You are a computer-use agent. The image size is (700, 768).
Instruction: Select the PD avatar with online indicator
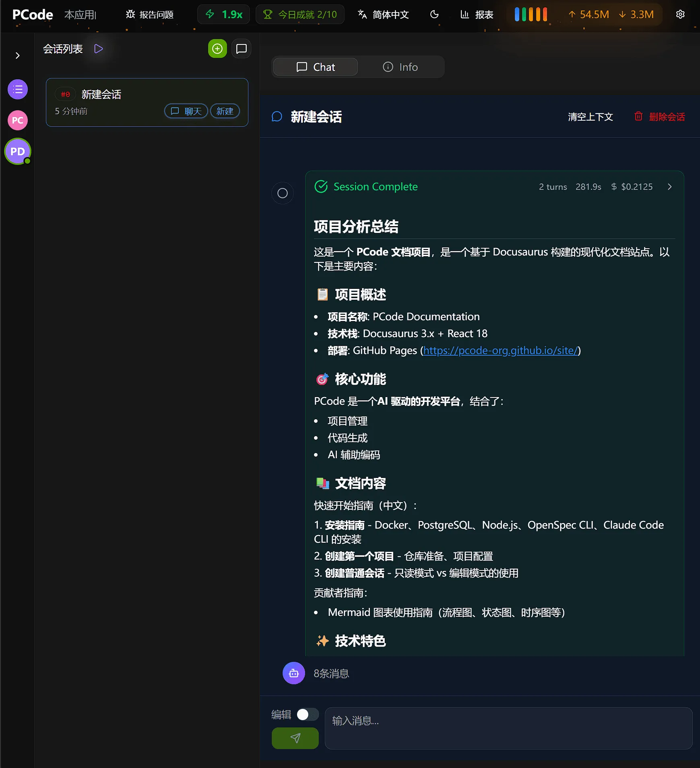pos(17,151)
